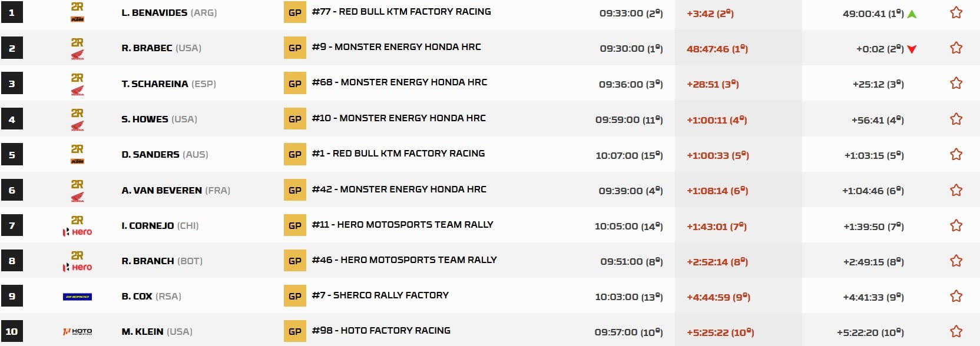Click the Hoto logo beside M. Klein
Image resolution: width=980 pixels, height=346 pixels.
point(77,332)
